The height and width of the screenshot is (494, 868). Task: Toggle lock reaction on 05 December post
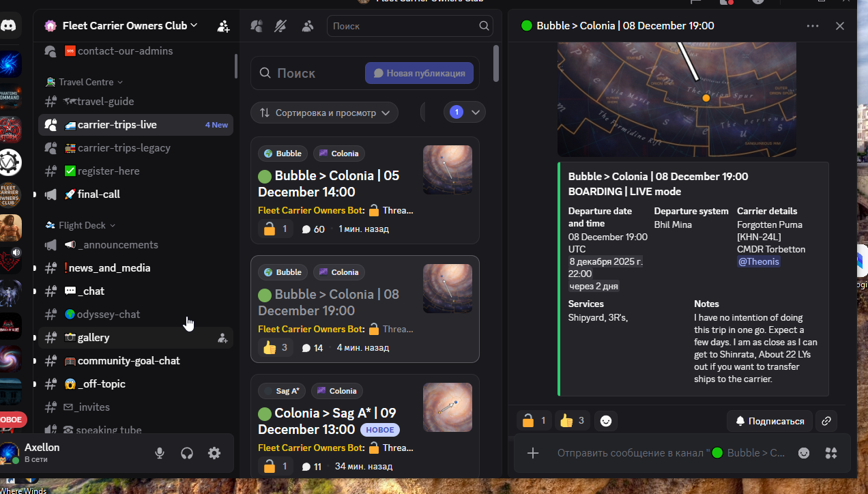[x=276, y=229]
